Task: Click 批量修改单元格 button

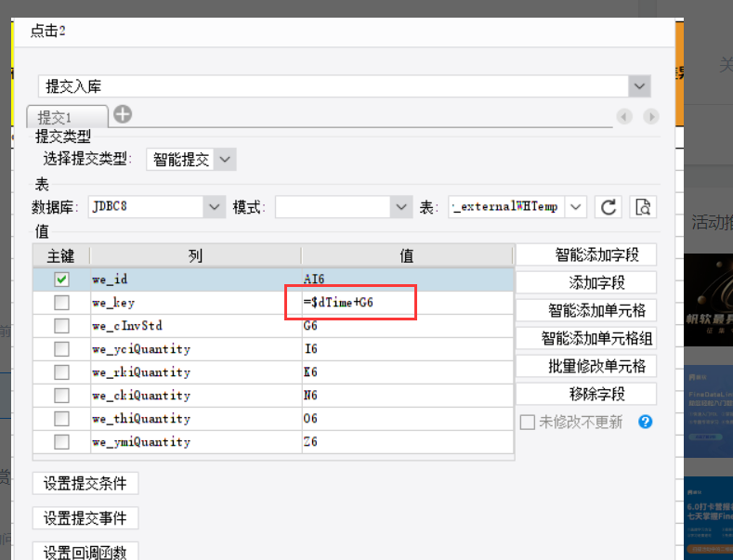Action: click(586, 366)
